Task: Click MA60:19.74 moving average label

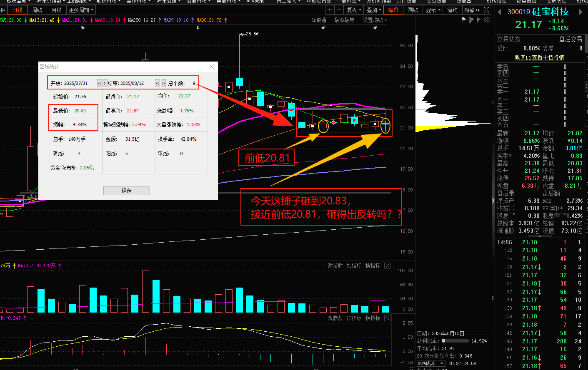Action: point(108,20)
